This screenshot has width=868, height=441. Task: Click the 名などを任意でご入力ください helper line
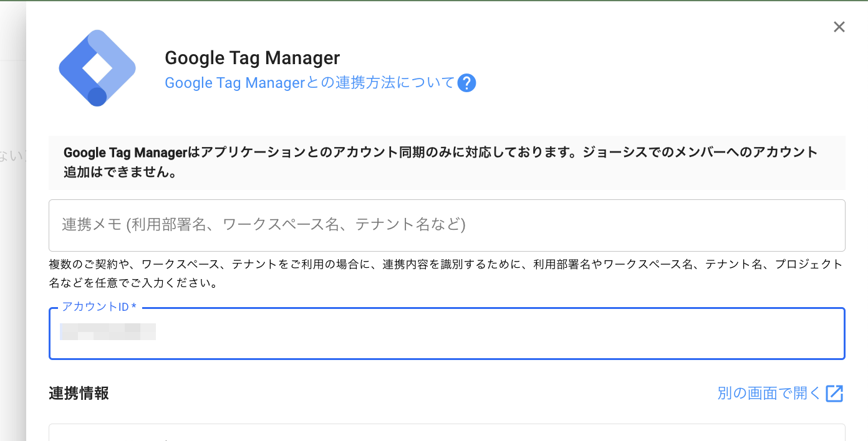133,283
